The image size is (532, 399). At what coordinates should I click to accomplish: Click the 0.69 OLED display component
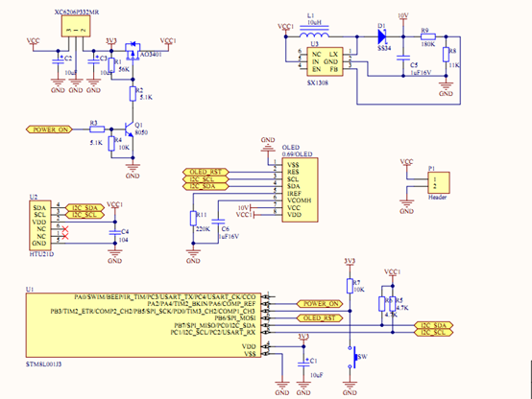[x=300, y=190]
